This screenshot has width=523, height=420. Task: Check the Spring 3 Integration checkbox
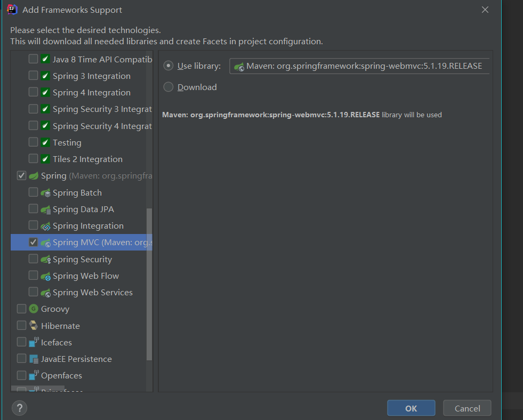33,75
